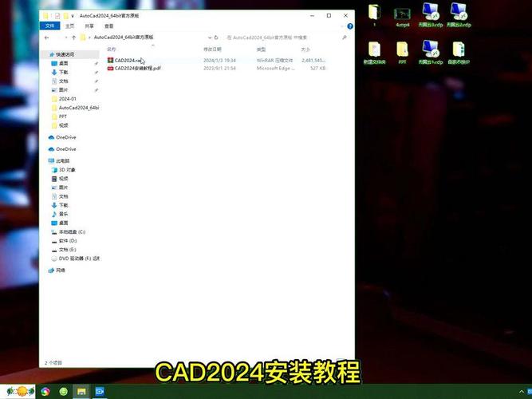Select the PPT folder on the desktop
Image resolution: width=532 pixels, height=399 pixels.
click(x=403, y=53)
